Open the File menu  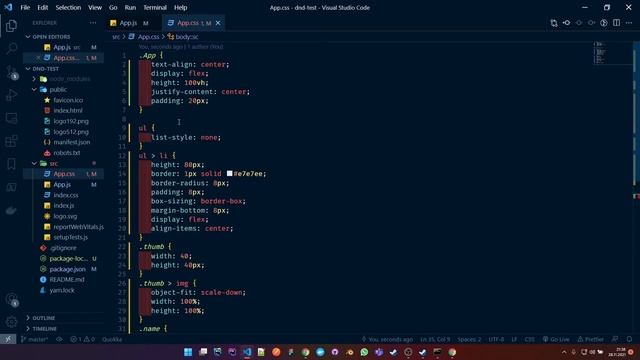click(25, 7)
